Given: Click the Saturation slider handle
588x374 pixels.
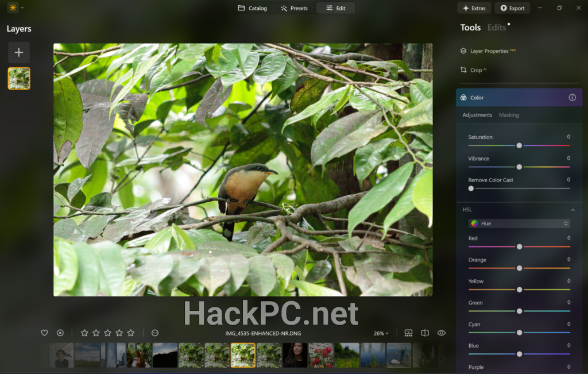Looking at the screenshot, I should coord(519,145).
